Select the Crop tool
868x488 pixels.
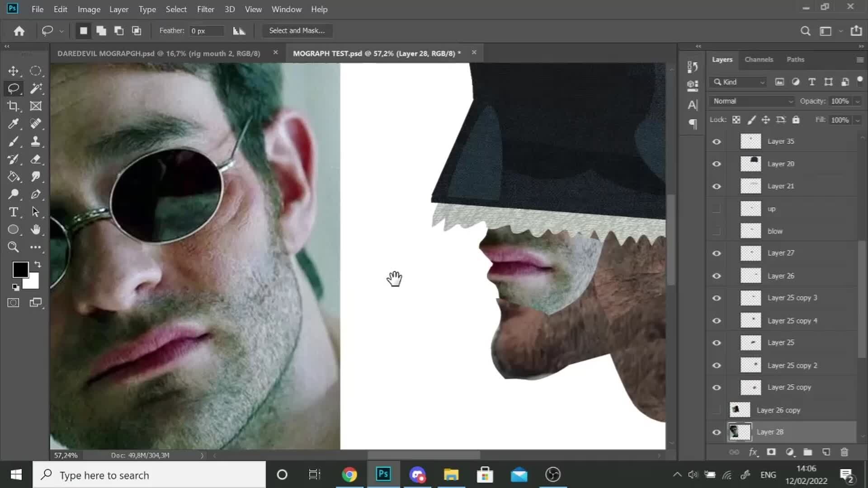[14, 106]
